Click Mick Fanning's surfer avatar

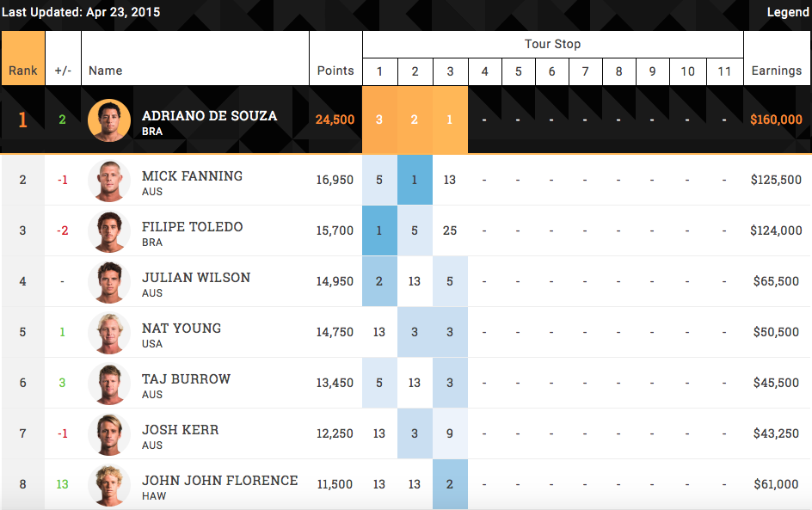click(109, 181)
